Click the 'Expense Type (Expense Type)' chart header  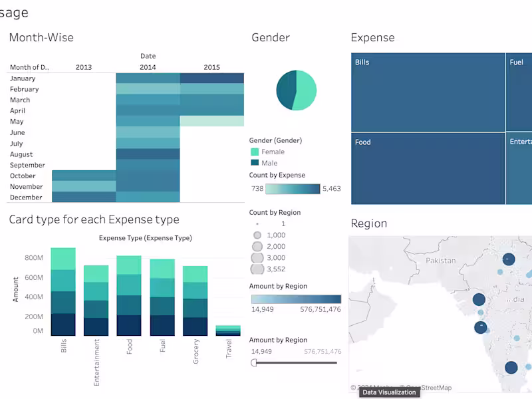(146, 238)
